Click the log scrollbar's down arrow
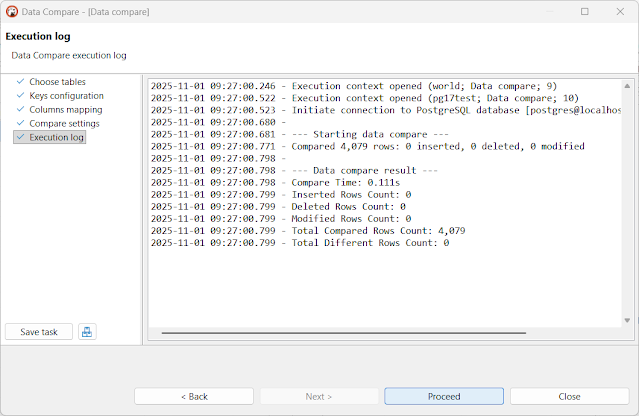This screenshot has height=416, width=639. (627, 320)
